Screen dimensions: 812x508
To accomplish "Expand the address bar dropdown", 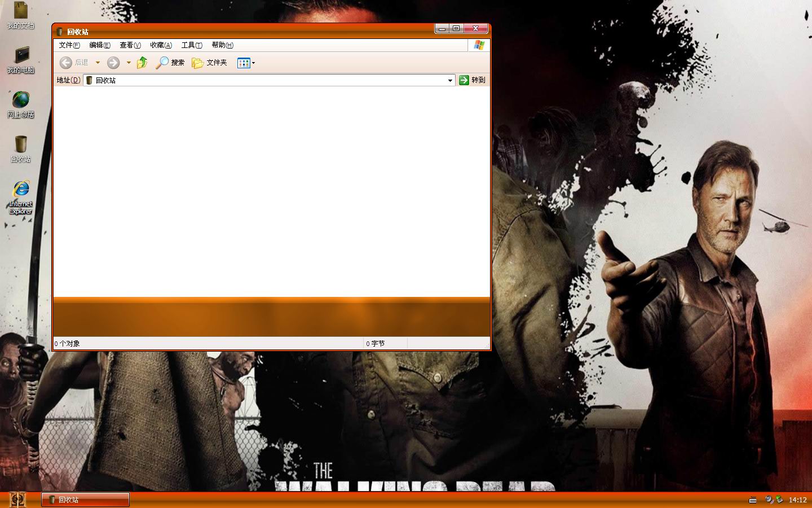I will (450, 80).
